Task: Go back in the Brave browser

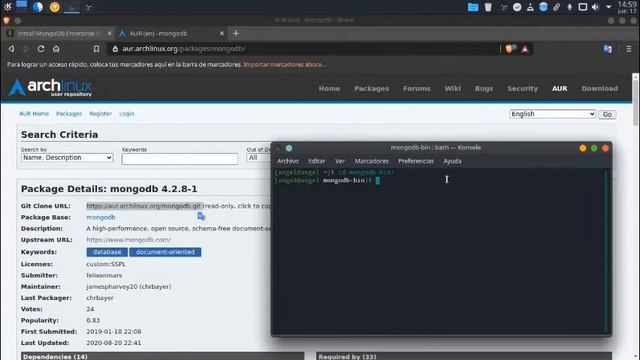Action: pyautogui.click(x=11, y=49)
